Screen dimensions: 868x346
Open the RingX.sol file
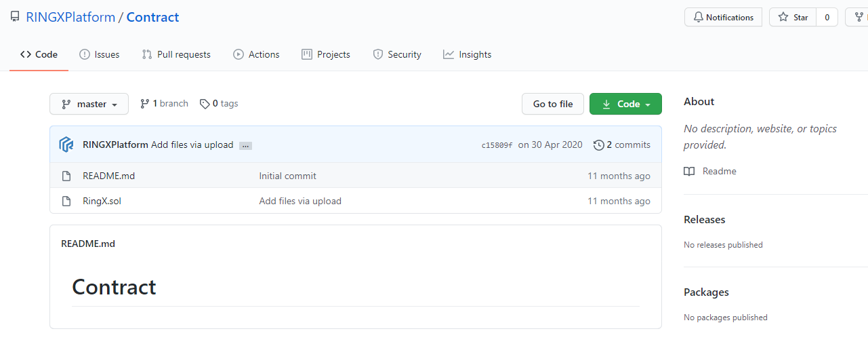[102, 201]
